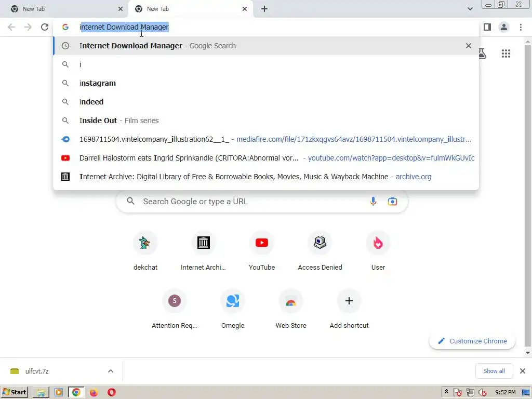The image size is (532, 399).
Task: Open the mediafire vintelcompany illustration suggestion
Action: [x=266, y=139]
